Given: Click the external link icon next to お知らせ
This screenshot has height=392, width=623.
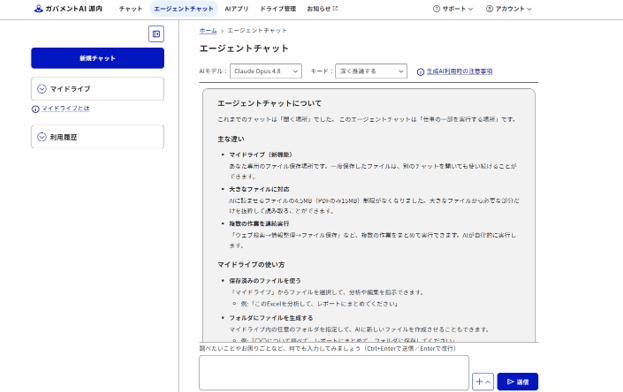Looking at the screenshot, I should coord(335,8).
